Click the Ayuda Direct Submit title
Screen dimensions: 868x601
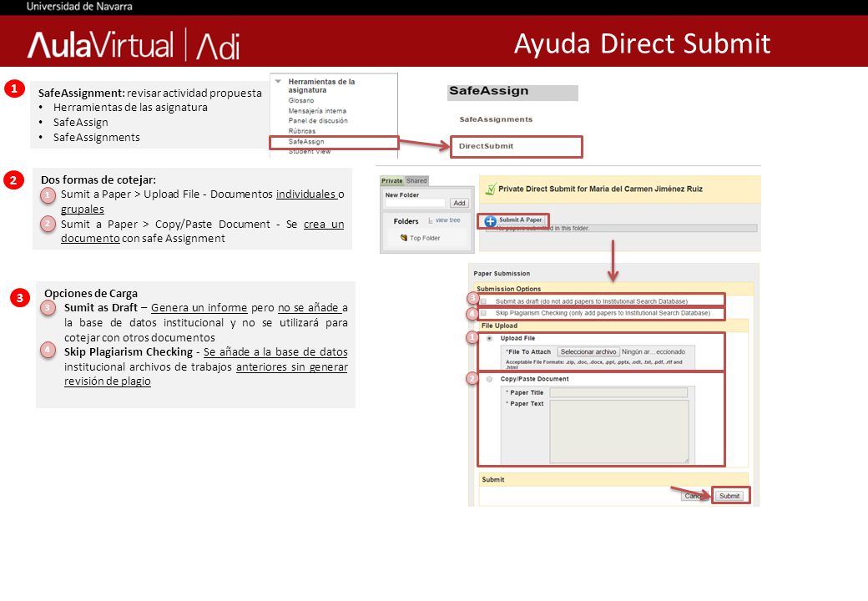[642, 43]
